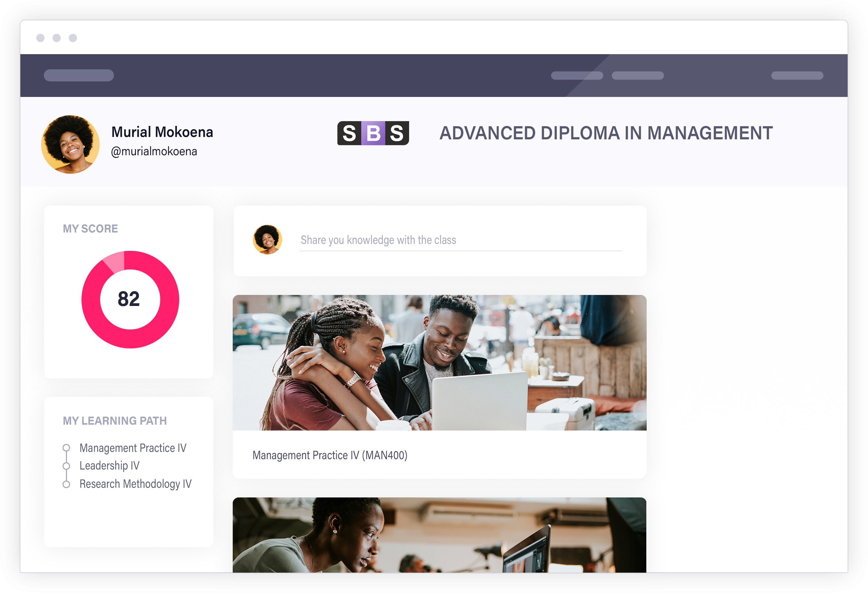Viewport: 868px width, 593px height.
Task: Open the second course card photo
Action: [439, 535]
